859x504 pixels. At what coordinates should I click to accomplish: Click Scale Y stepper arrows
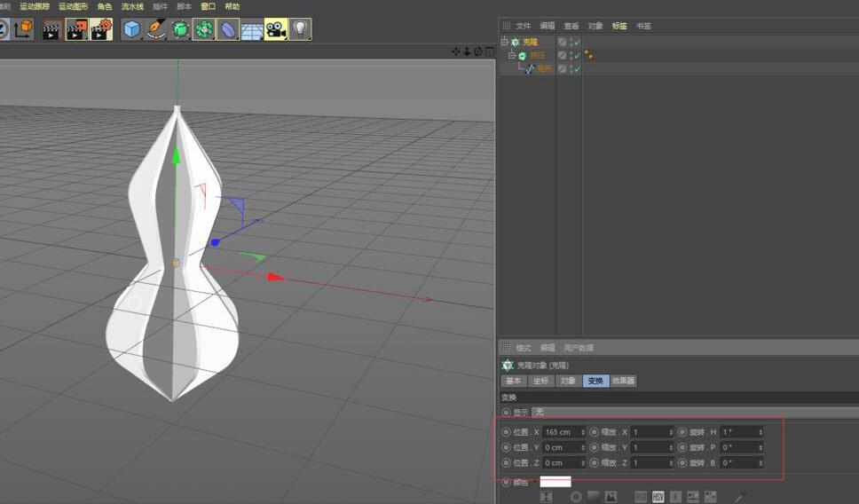click(671, 447)
